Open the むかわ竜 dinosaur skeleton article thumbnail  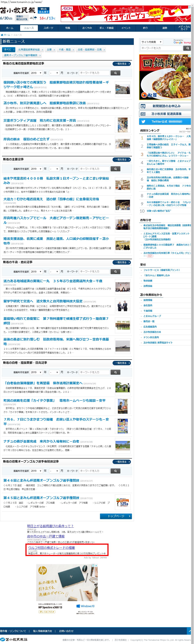tap(123, 205)
